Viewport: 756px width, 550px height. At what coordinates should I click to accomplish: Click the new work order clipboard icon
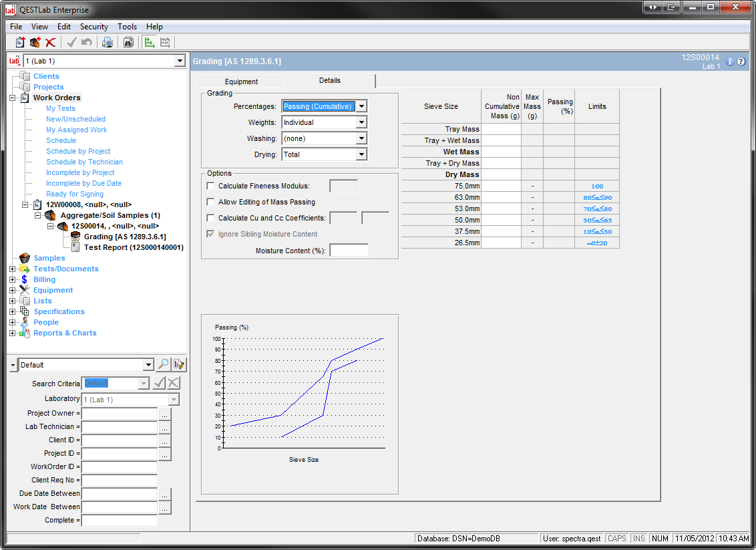pyautogui.click(x=20, y=43)
